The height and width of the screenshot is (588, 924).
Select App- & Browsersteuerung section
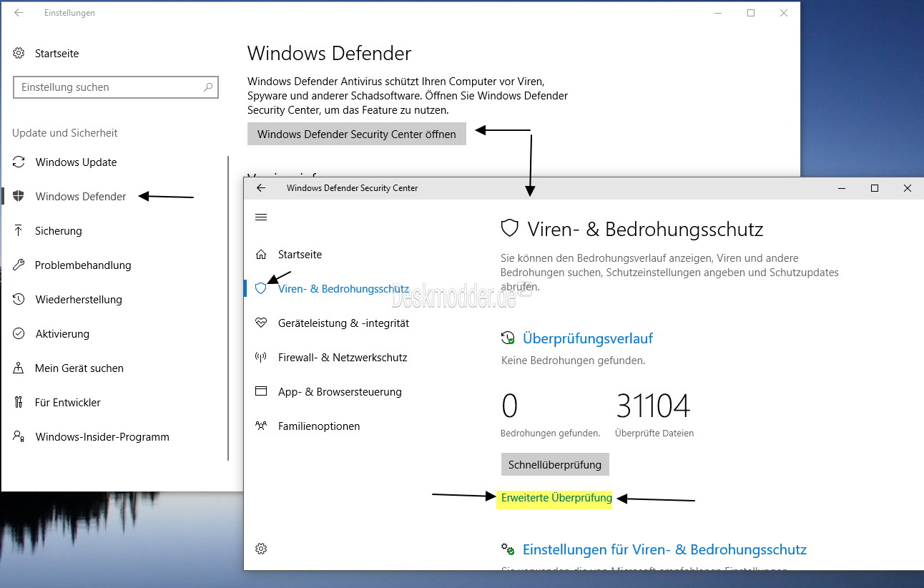point(340,392)
